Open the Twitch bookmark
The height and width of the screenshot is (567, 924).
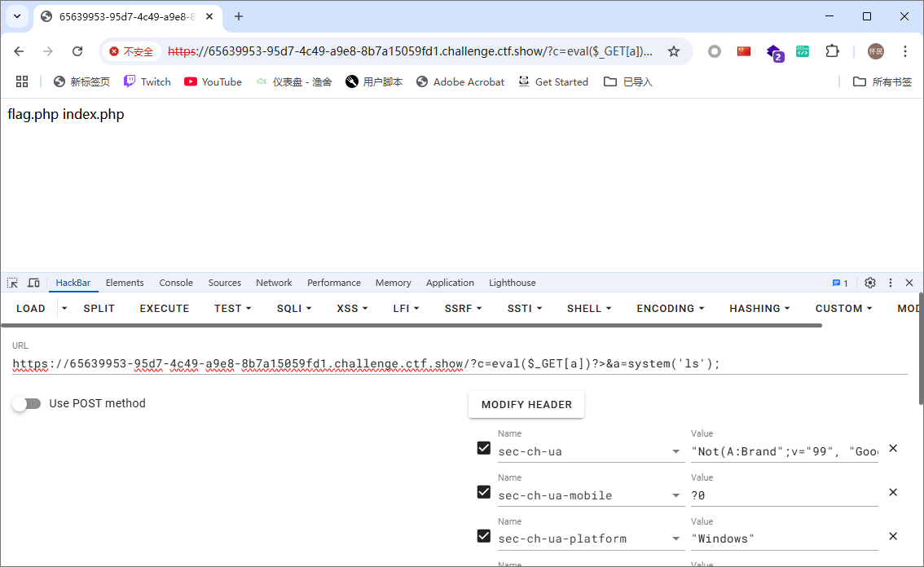coord(147,82)
